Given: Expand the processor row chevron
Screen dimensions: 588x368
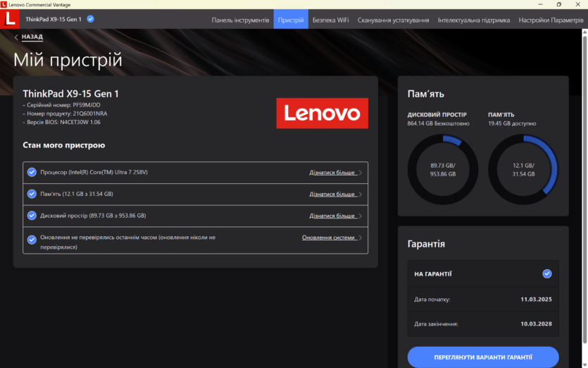Looking at the screenshot, I should point(360,173).
